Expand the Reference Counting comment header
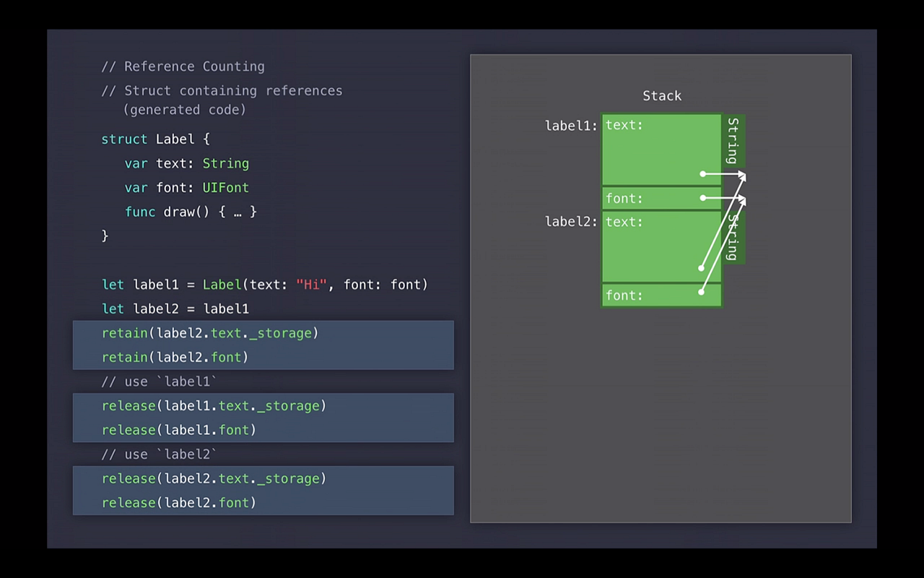The width and height of the screenshot is (924, 578). (x=183, y=66)
